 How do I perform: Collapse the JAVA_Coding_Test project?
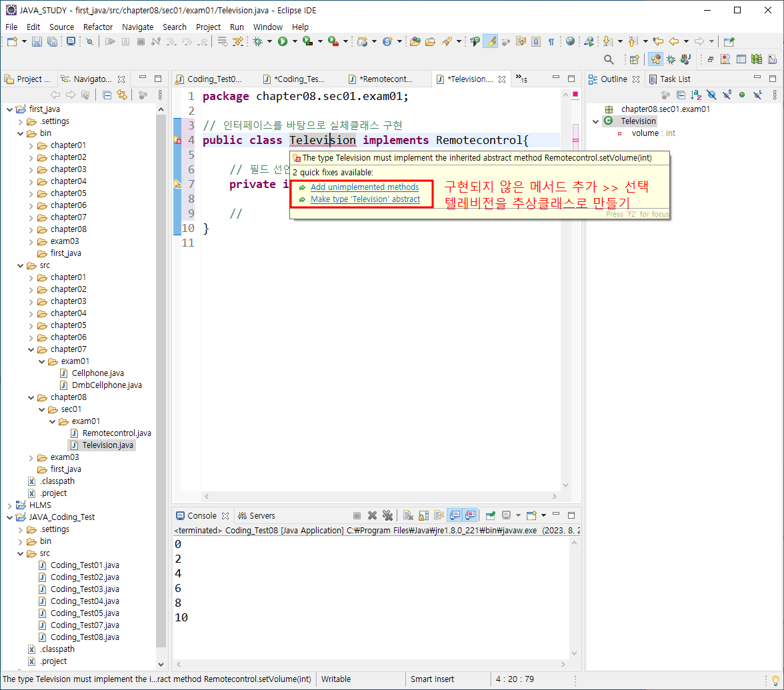9,517
